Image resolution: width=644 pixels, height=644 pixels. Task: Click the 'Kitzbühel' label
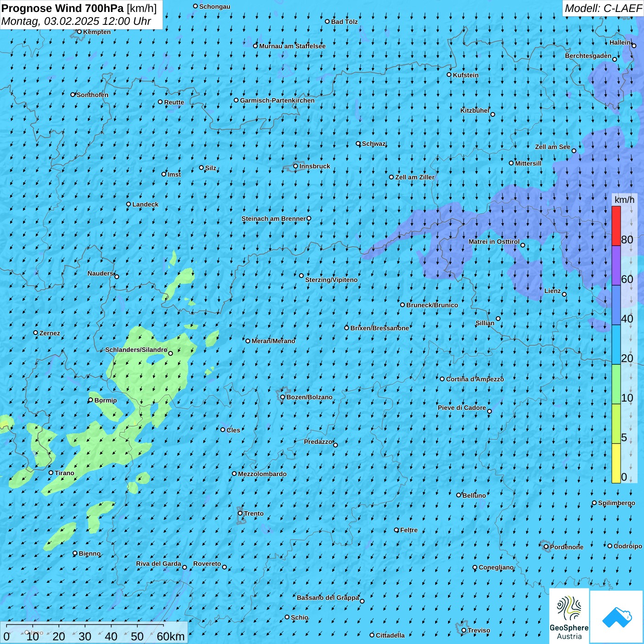coord(475,110)
